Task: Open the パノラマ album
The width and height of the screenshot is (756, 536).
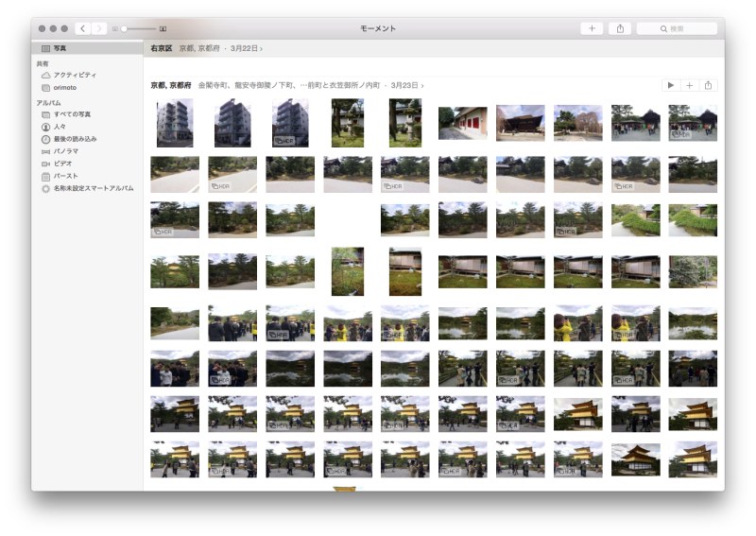Action: [65, 151]
